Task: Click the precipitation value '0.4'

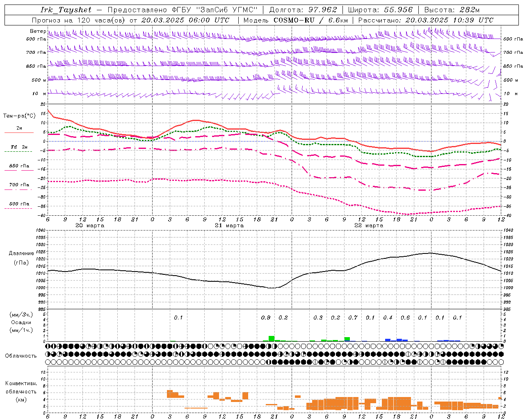Action: (388, 318)
